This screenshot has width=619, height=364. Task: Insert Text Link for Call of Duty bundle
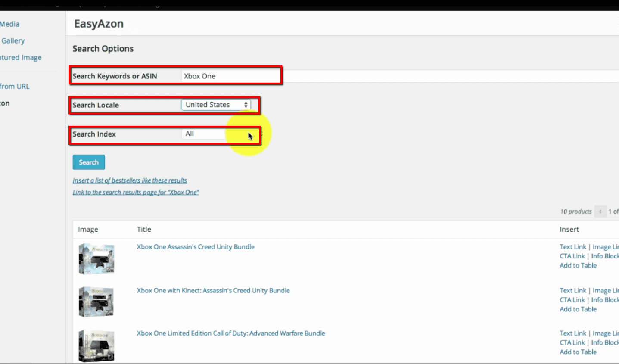(573, 333)
